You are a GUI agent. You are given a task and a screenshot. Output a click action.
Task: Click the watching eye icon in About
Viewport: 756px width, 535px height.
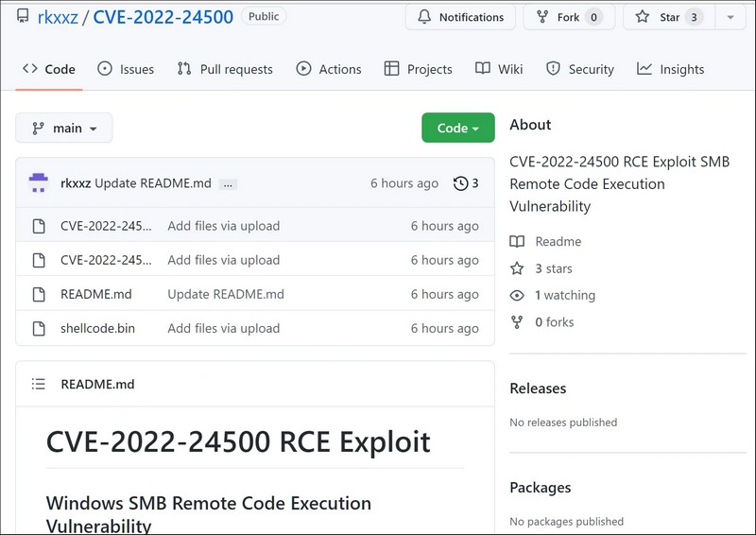point(517,295)
